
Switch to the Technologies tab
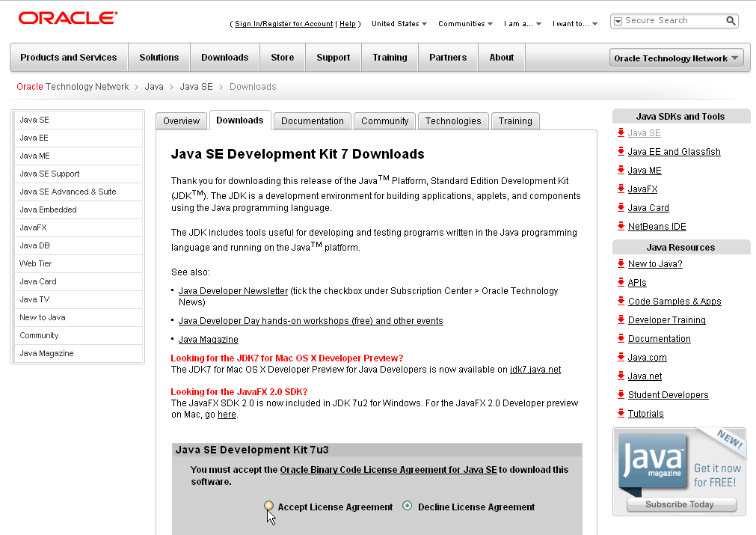click(x=453, y=121)
